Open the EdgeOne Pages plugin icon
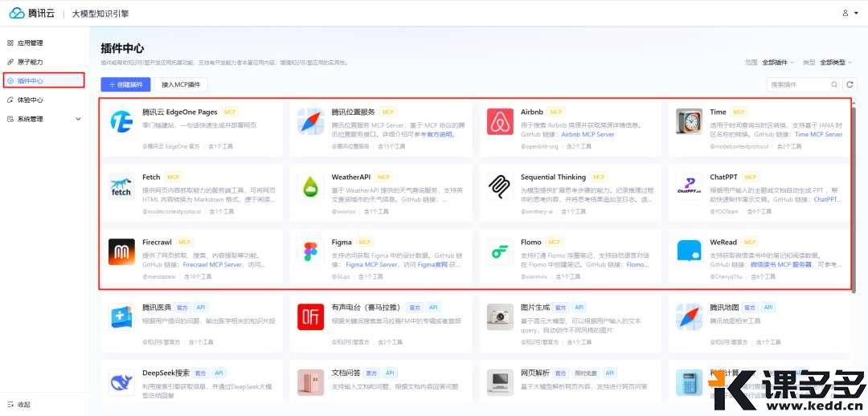 pos(122,122)
